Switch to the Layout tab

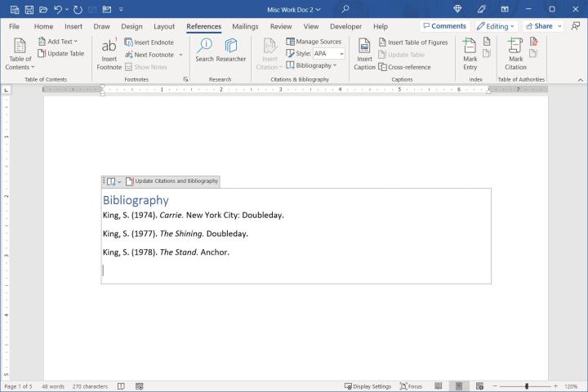pos(164,26)
